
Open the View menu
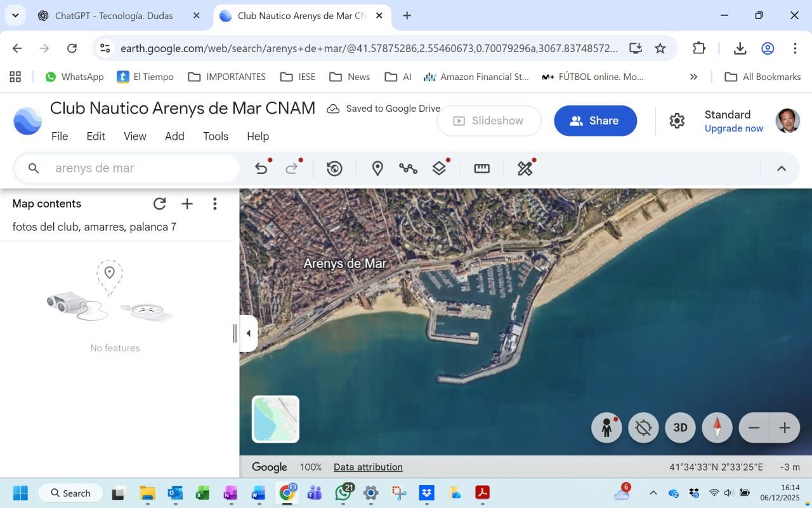(135, 137)
